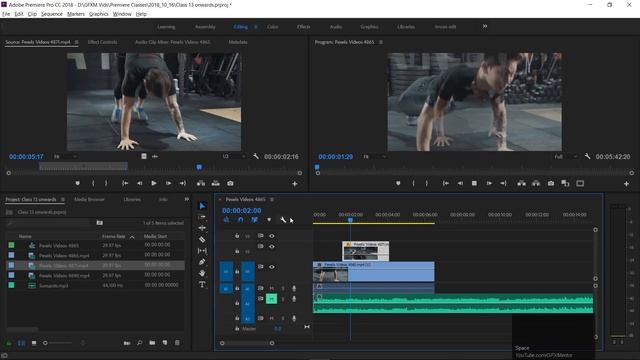Switch to Effect Controls tab
Viewport: 640px width, 360px height.
tap(102, 42)
